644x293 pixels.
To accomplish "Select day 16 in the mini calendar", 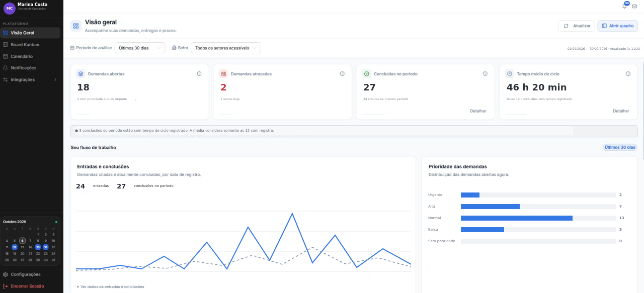I will (x=45, y=247).
